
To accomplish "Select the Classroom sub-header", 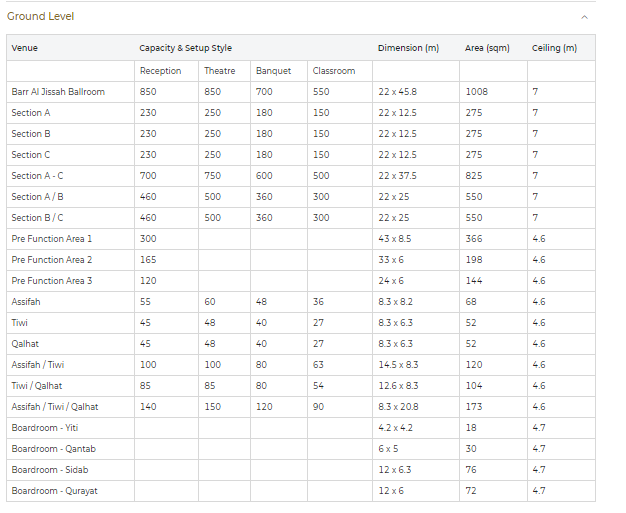I will (333, 71).
